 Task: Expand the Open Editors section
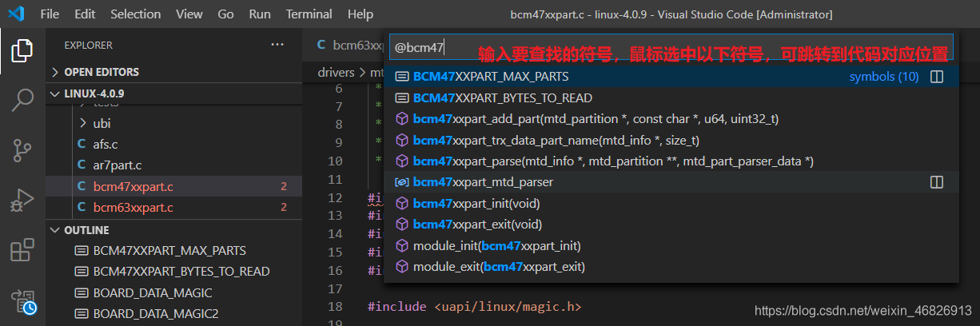(x=173, y=72)
